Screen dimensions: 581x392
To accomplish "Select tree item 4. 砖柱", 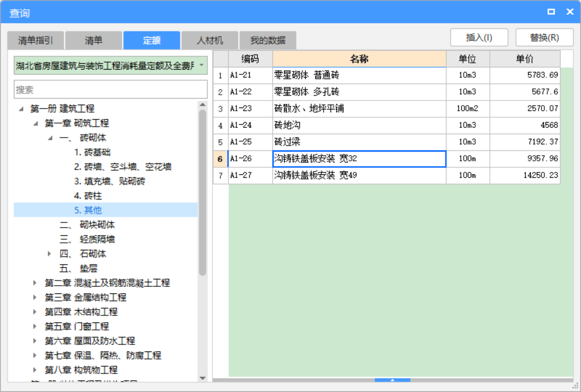I will [88, 196].
